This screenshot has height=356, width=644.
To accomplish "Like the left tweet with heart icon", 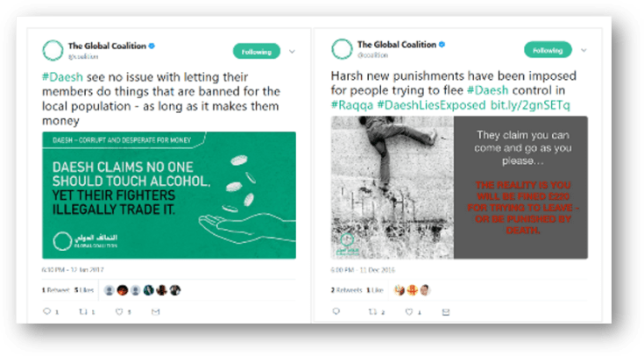I will (x=120, y=311).
